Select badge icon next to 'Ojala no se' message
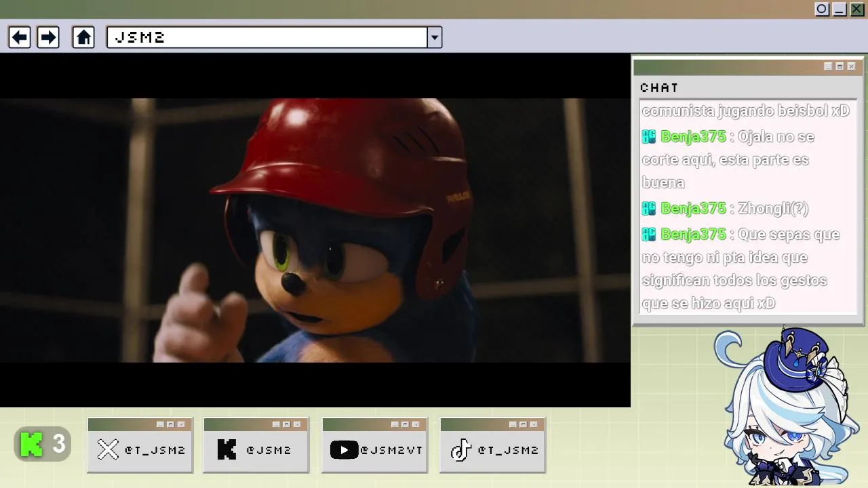Screen dimensions: 868x488 (x=649, y=137)
